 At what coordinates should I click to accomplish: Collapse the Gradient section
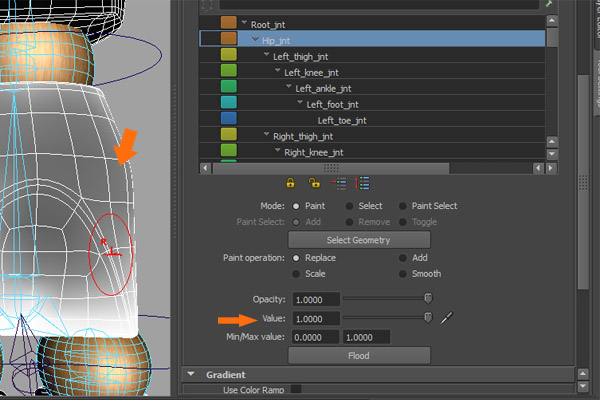pyautogui.click(x=192, y=374)
